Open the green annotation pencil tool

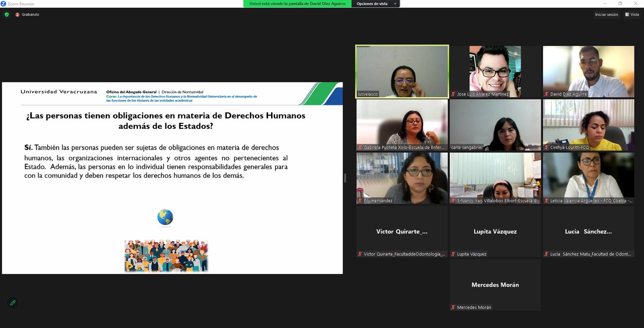click(x=13, y=303)
